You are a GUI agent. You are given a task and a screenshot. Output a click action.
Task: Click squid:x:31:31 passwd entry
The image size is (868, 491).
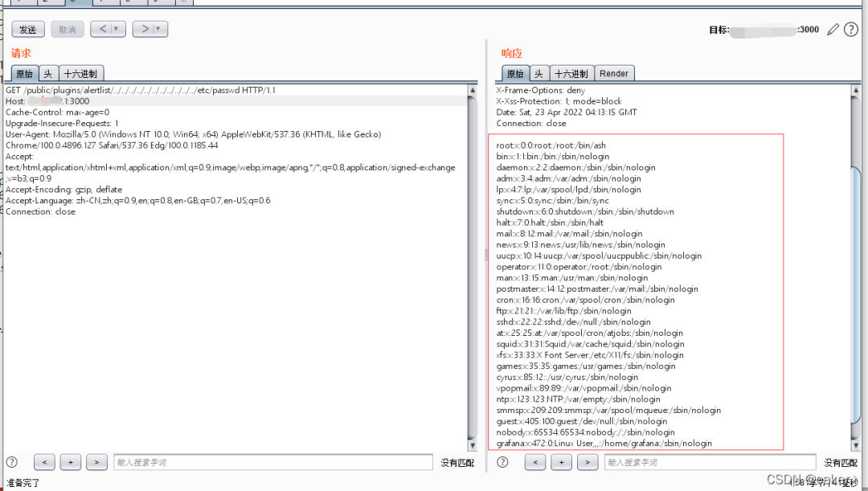pos(590,344)
